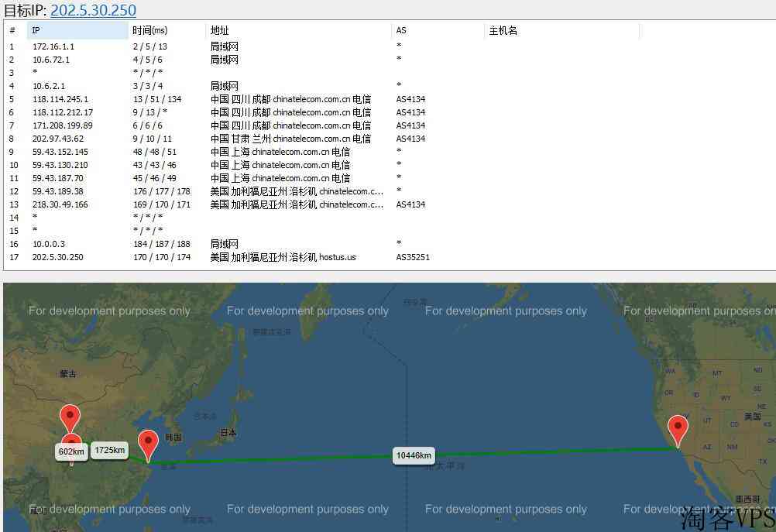Click the red map marker in California
Image resolution: width=776 pixels, height=532 pixels.
[x=678, y=428]
